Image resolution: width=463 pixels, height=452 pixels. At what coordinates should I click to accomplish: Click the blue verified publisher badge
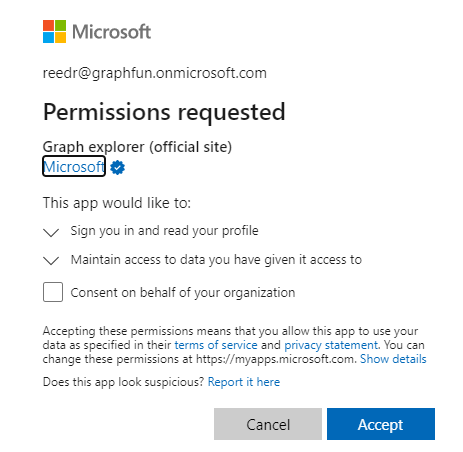118,167
